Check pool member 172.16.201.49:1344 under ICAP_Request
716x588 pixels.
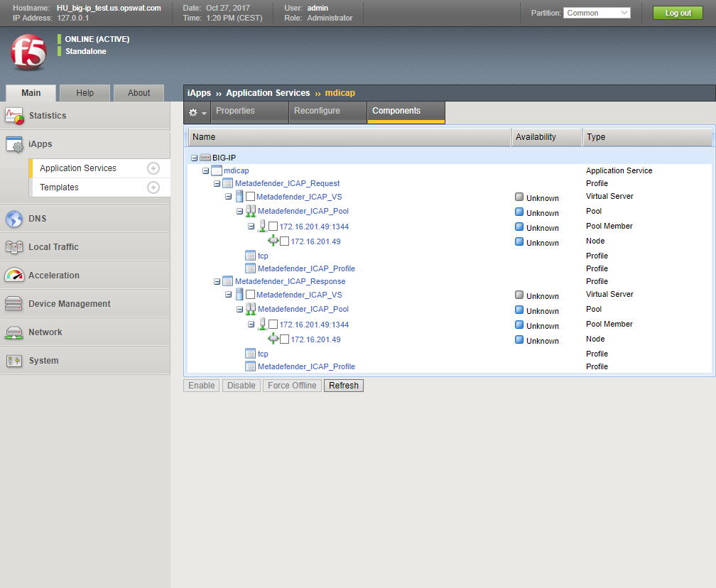pyautogui.click(x=273, y=226)
